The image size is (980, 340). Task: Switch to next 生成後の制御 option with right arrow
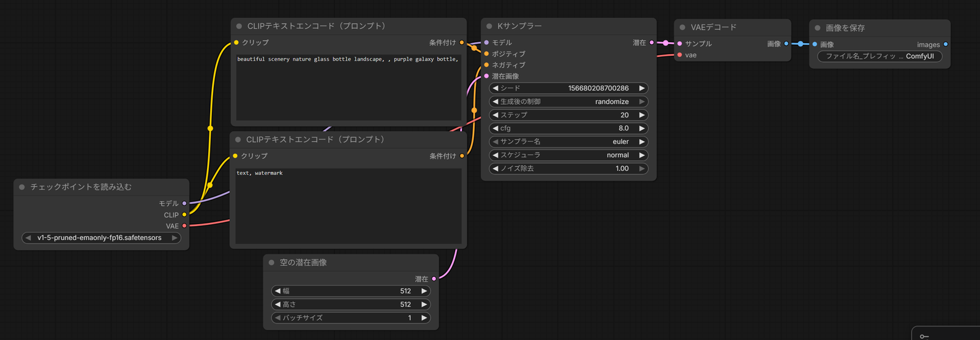(x=642, y=102)
